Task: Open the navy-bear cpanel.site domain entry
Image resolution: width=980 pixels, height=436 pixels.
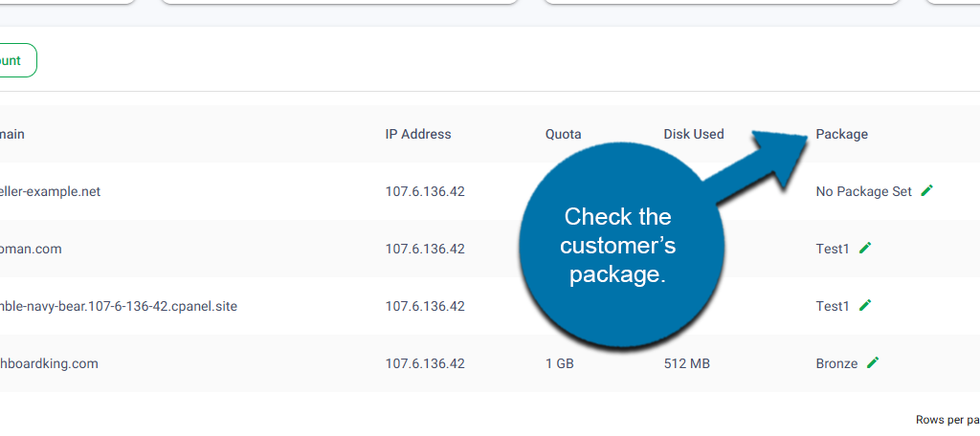Action: coord(119,306)
